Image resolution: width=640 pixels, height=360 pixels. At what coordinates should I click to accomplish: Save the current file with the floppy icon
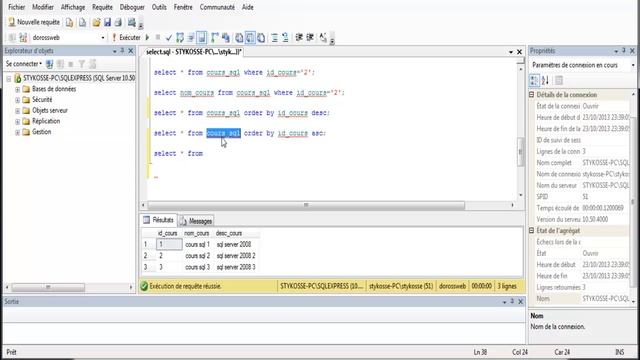pyautogui.click(x=107, y=22)
